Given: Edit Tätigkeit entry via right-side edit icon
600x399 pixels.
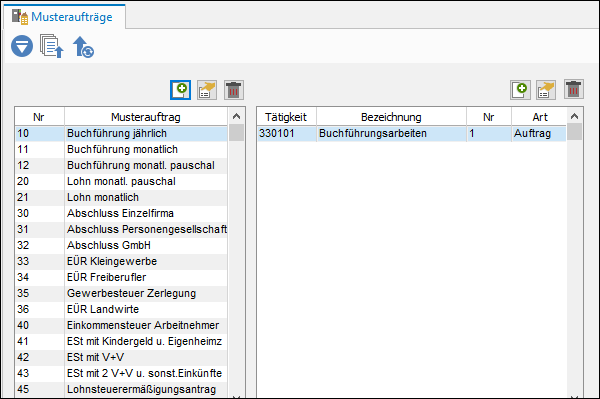Looking at the screenshot, I should click(546, 90).
